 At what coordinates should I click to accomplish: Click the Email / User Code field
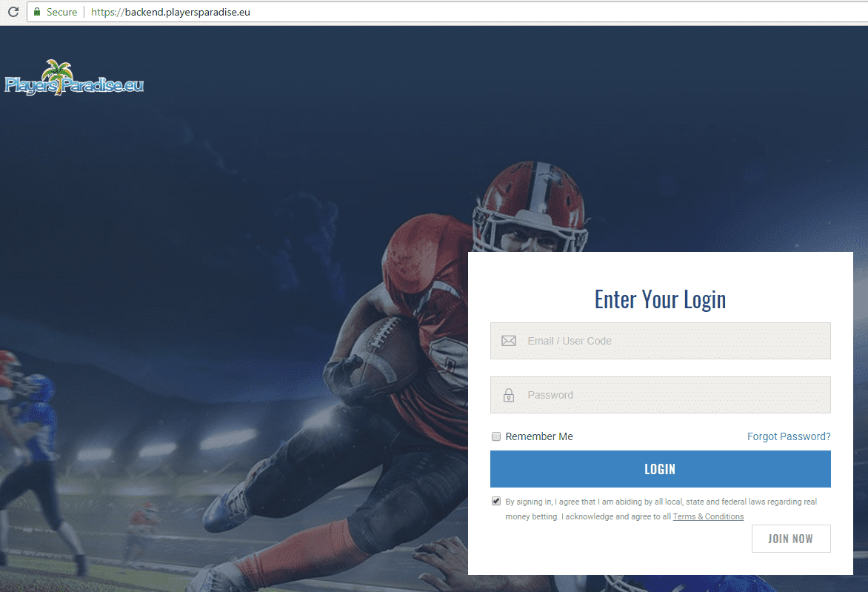tap(661, 341)
